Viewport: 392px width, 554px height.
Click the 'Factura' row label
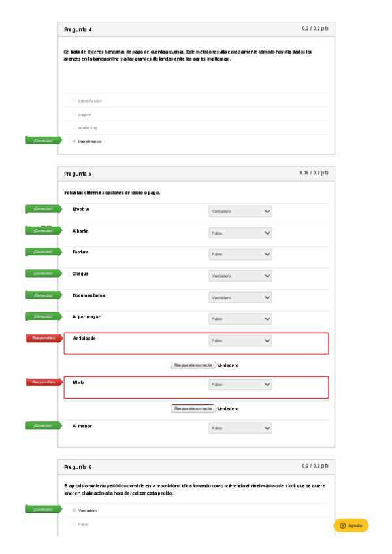click(x=80, y=252)
